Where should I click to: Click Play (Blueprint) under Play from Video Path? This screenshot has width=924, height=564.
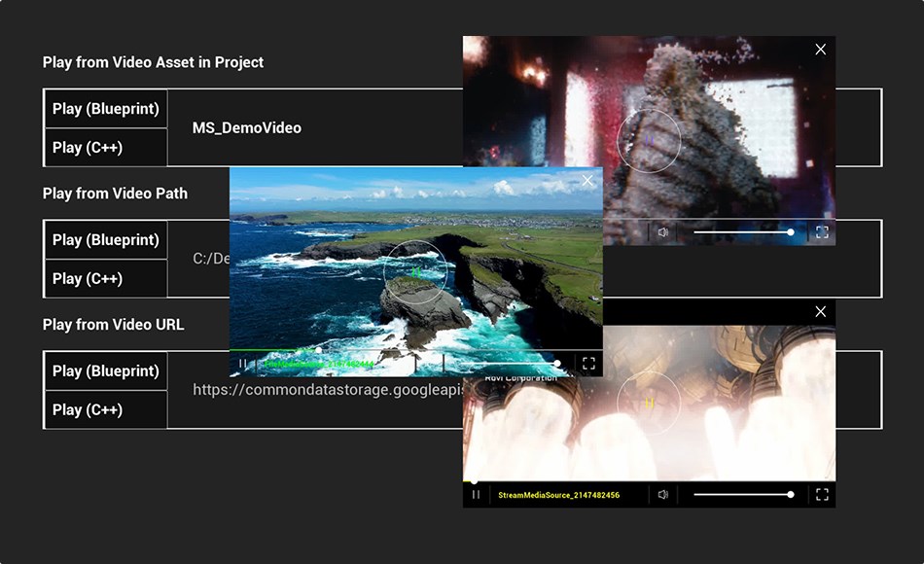[x=105, y=239]
